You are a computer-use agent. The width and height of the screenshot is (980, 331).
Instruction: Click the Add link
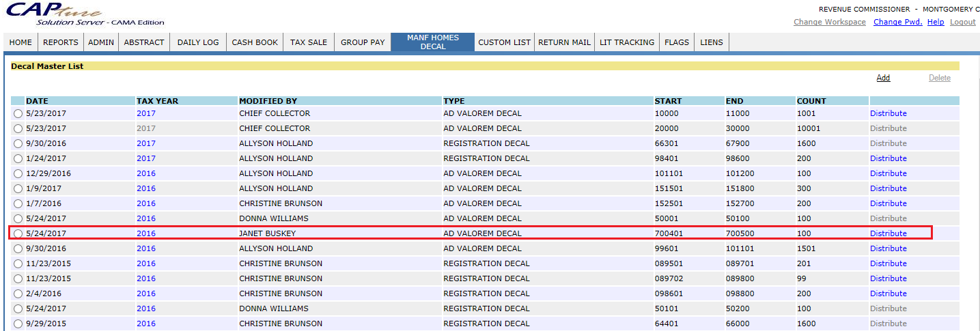[x=883, y=78]
